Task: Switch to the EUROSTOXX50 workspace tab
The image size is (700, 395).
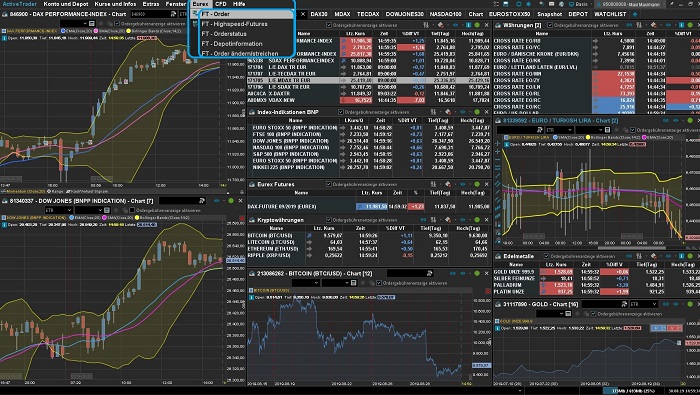Action: click(509, 14)
